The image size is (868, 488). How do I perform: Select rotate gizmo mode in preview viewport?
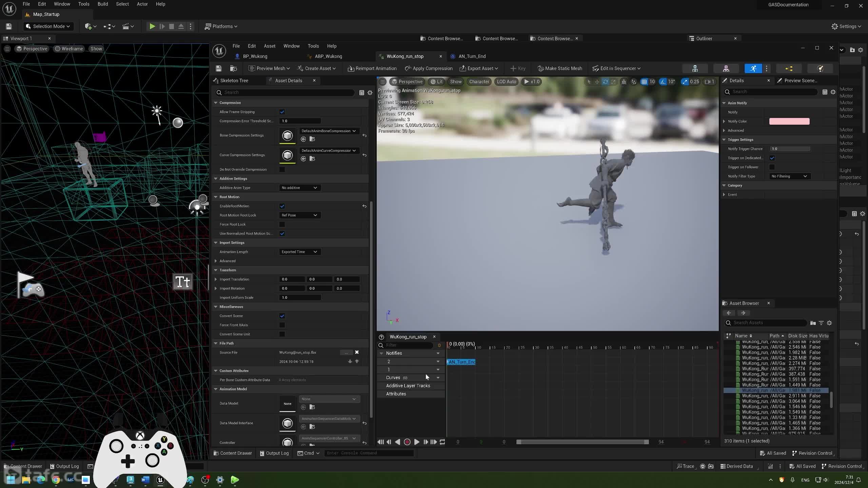point(605,82)
